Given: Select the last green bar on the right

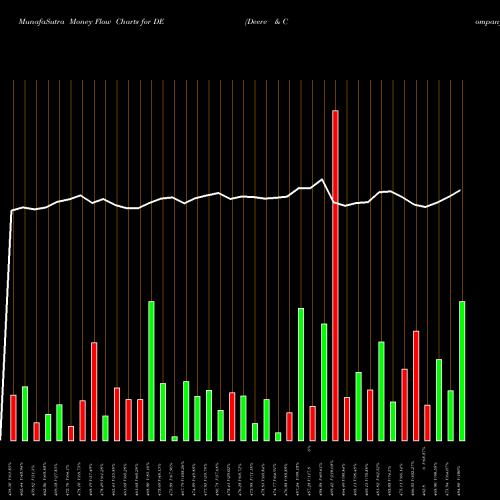Looking at the screenshot, I should 462,371.
